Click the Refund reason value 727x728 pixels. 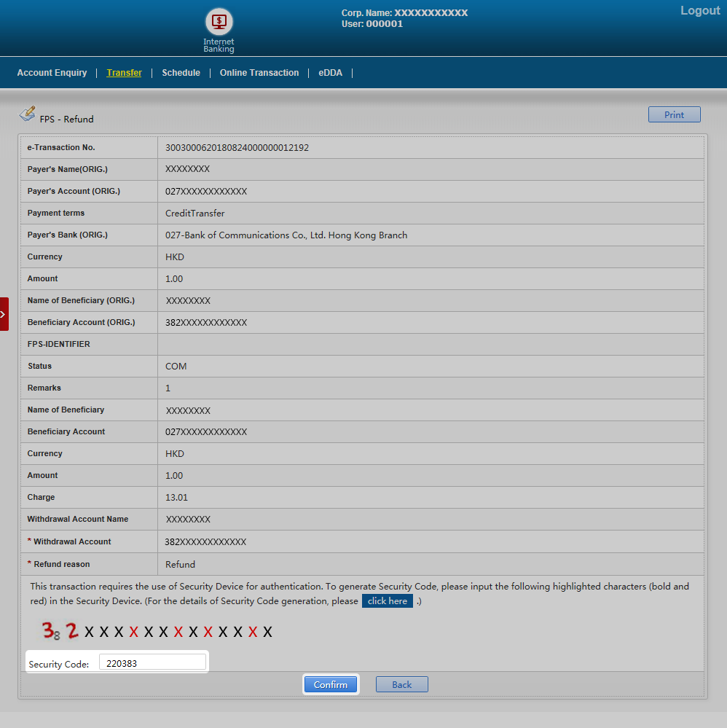point(180,565)
